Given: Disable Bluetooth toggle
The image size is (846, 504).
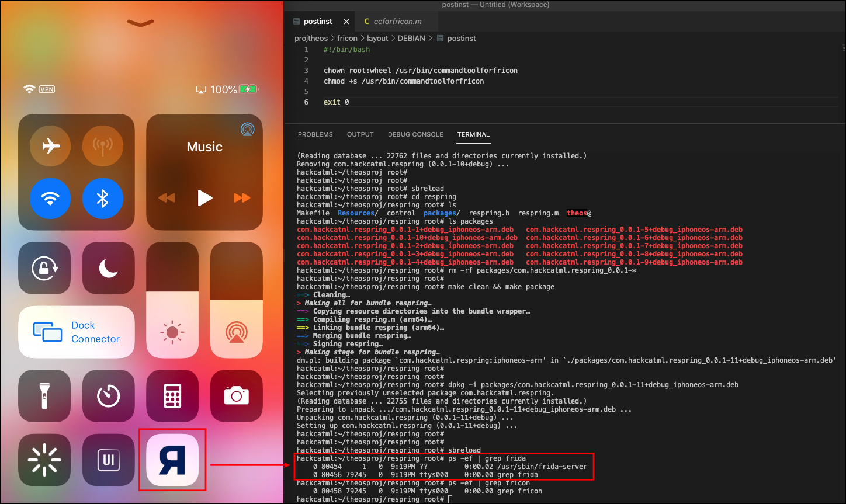Looking at the screenshot, I should pyautogui.click(x=103, y=198).
